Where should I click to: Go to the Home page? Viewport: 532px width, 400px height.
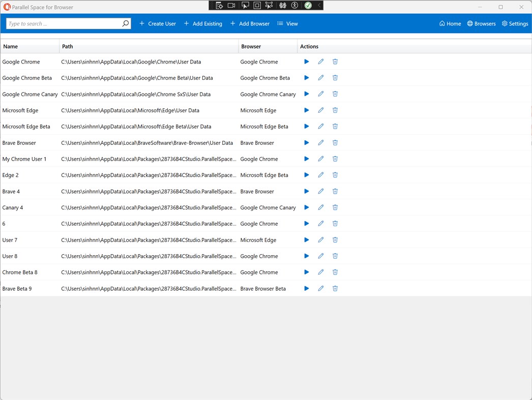coord(450,23)
